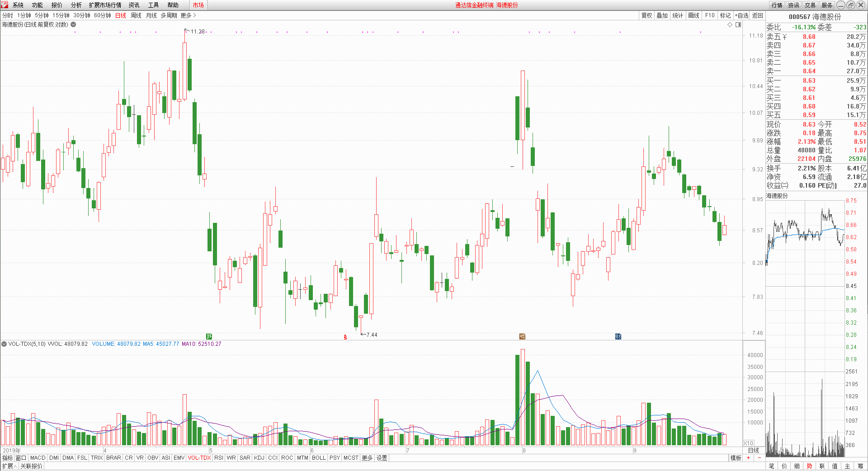This screenshot has width=868, height=471.
Task: Expand 更多 indicators list
Action: 367,458
